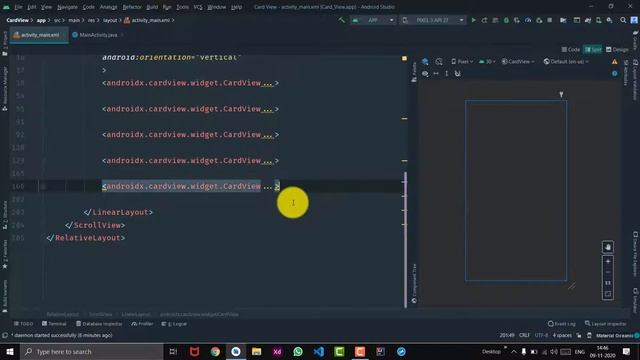Open the Event Log
Viewport: 640px width, 360px height.
click(562, 324)
